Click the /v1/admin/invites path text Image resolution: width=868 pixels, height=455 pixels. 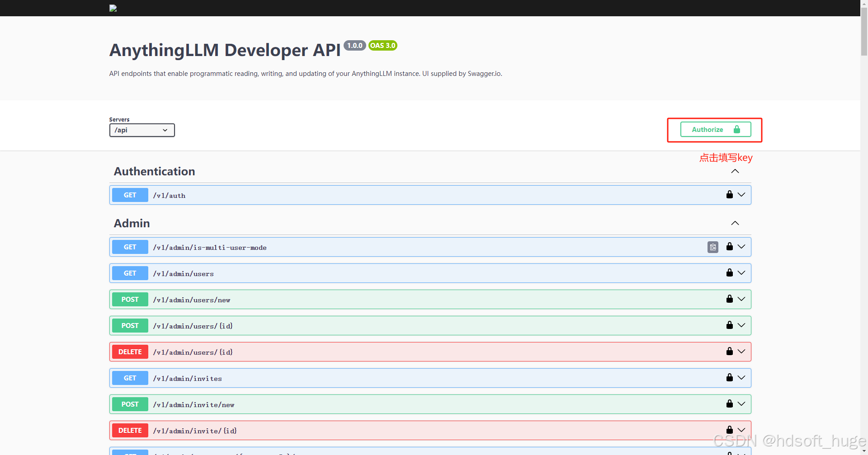(x=188, y=379)
